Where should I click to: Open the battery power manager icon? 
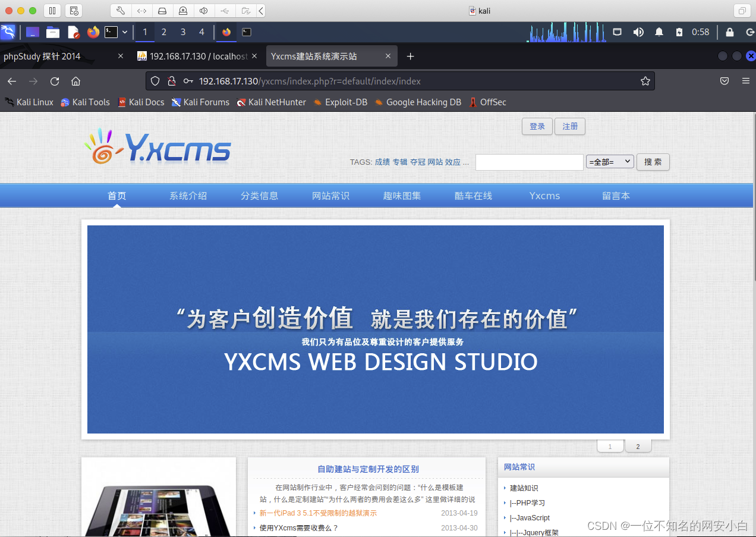(680, 32)
